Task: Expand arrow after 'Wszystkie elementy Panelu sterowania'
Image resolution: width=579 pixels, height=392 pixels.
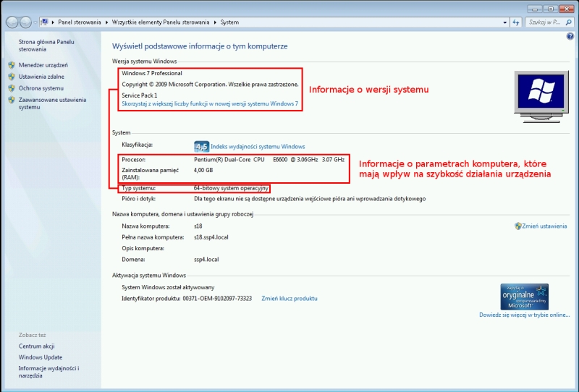Action: 215,22
